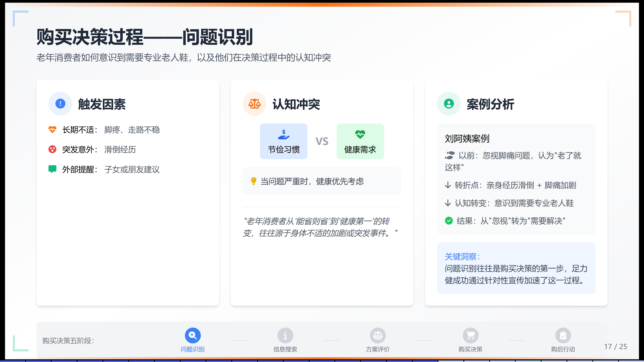
Task: Go to the 信息搜索 stage
Action: click(285, 336)
